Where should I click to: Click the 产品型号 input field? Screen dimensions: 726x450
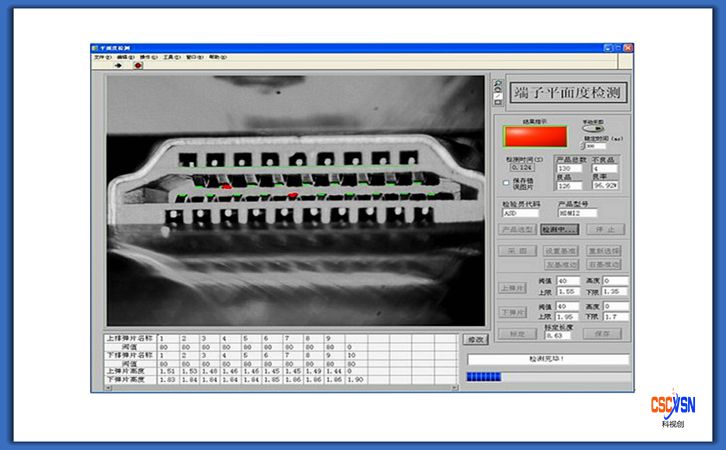(577, 213)
